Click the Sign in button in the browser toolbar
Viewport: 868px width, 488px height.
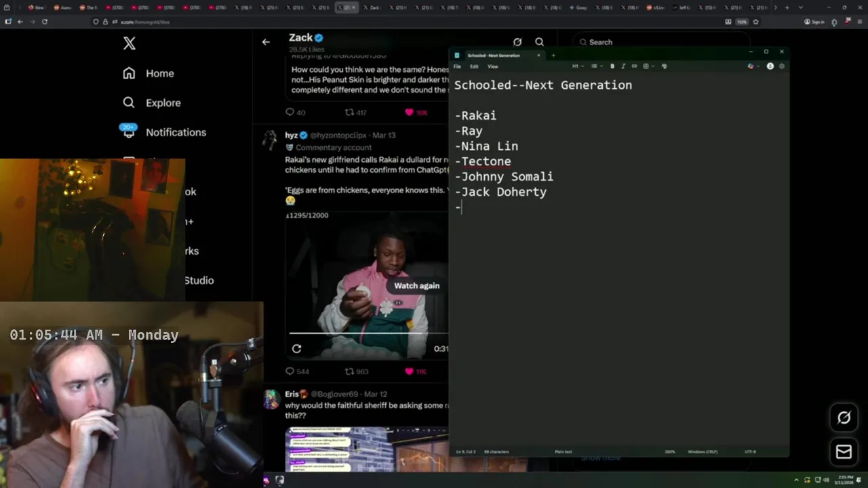814,22
